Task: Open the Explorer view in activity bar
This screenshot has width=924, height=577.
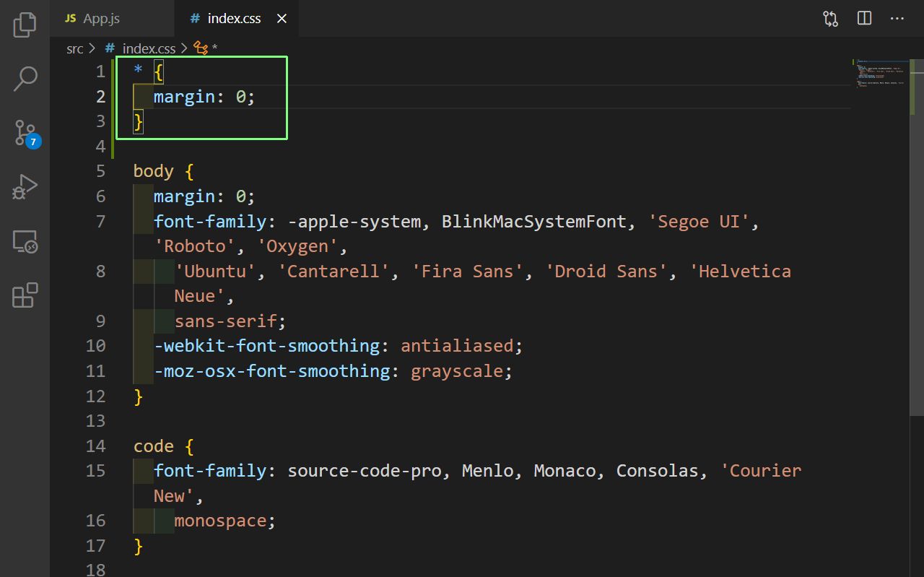Action: click(25, 25)
